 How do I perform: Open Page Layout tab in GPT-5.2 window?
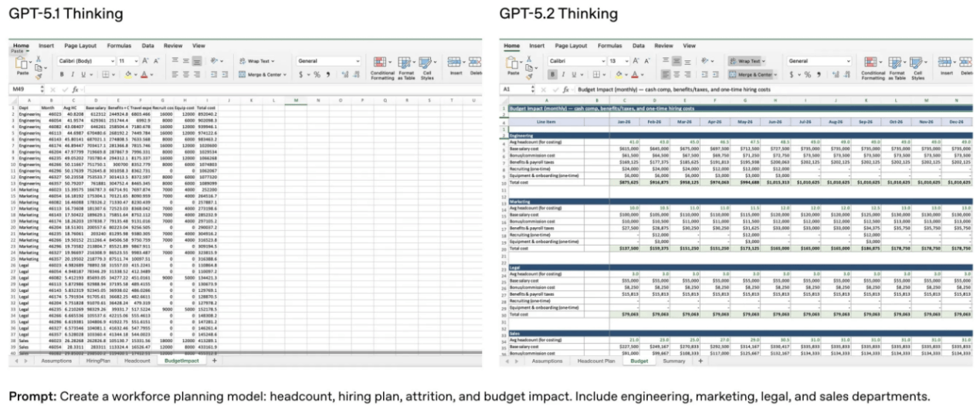tap(571, 46)
